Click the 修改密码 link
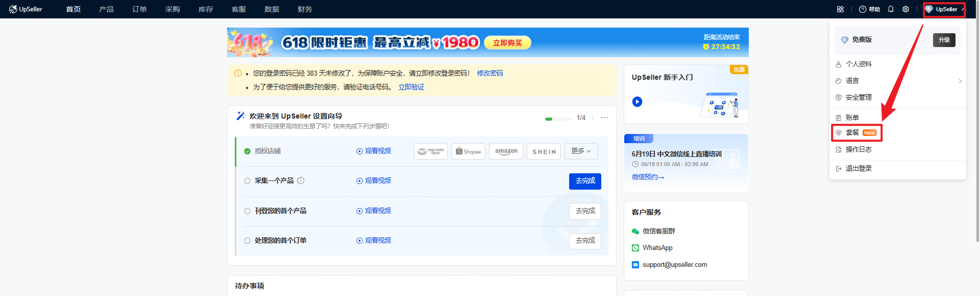The height and width of the screenshot is (296, 980). click(x=490, y=73)
